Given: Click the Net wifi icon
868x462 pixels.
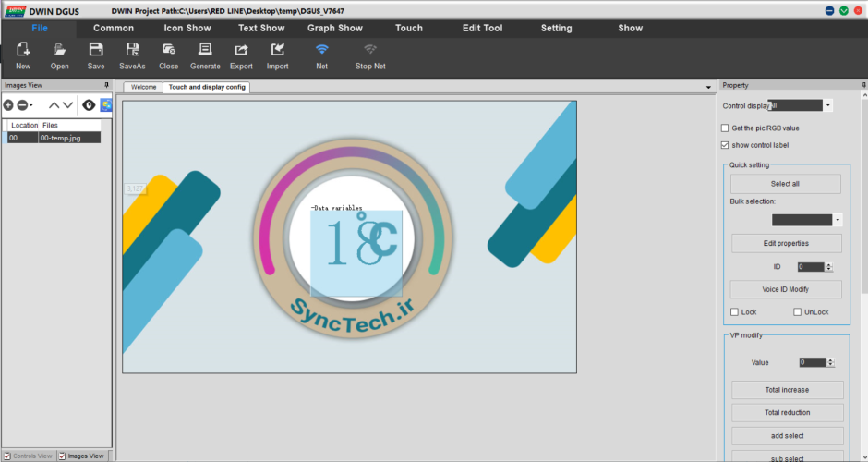Looking at the screenshot, I should coord(321,50).
